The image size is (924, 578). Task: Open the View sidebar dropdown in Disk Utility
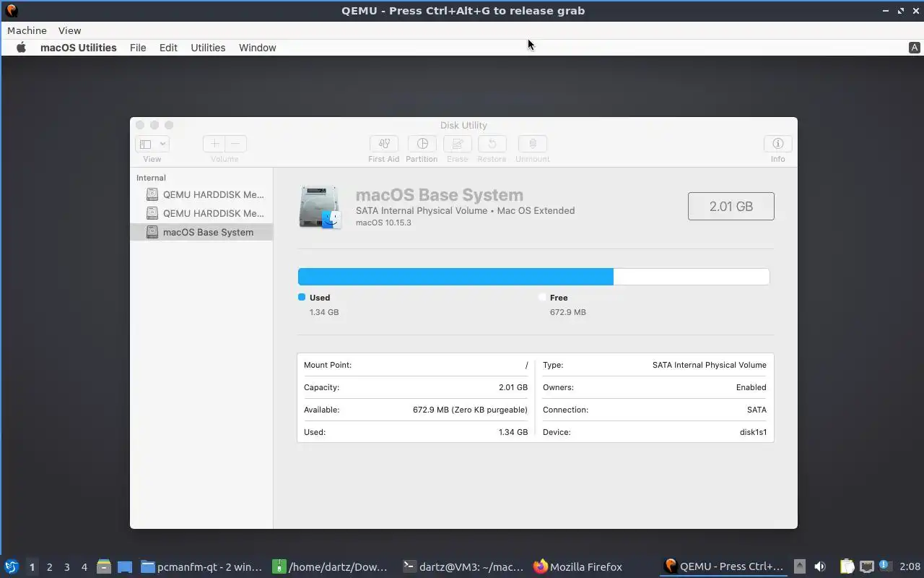tap(152, 144)
